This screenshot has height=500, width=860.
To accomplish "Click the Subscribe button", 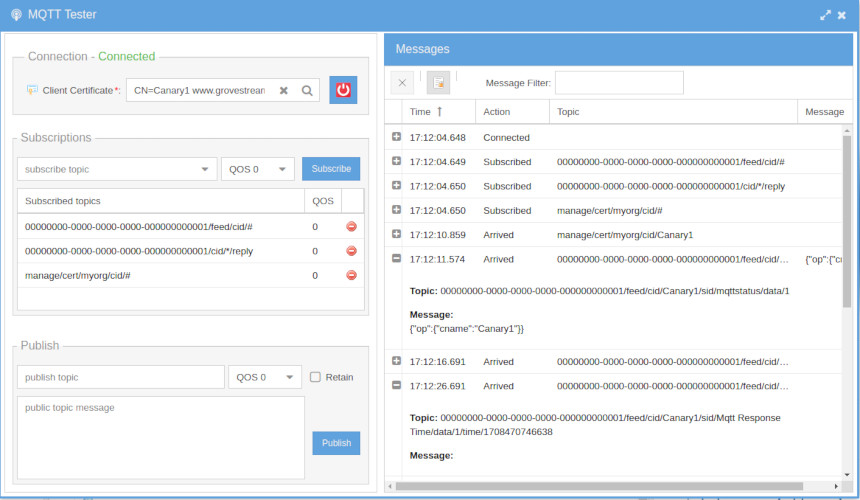I will point(331,169).
